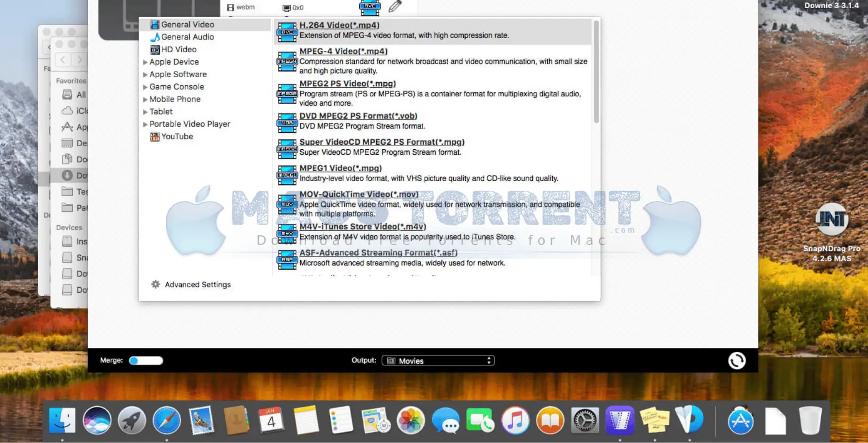
Task: Open Safari from the dock
Action: pyautogui.click(x=167, y=420)
